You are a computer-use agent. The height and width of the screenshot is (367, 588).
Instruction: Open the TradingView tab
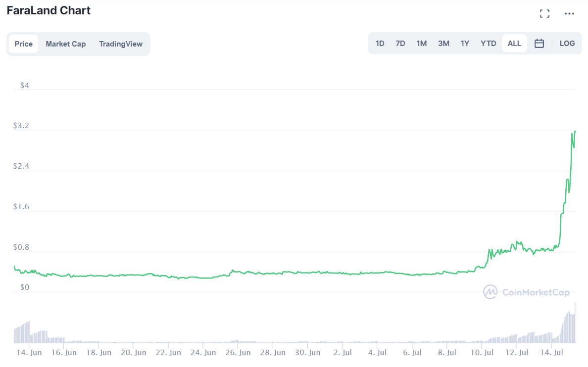pyautogui.click(x=120, y=44)
